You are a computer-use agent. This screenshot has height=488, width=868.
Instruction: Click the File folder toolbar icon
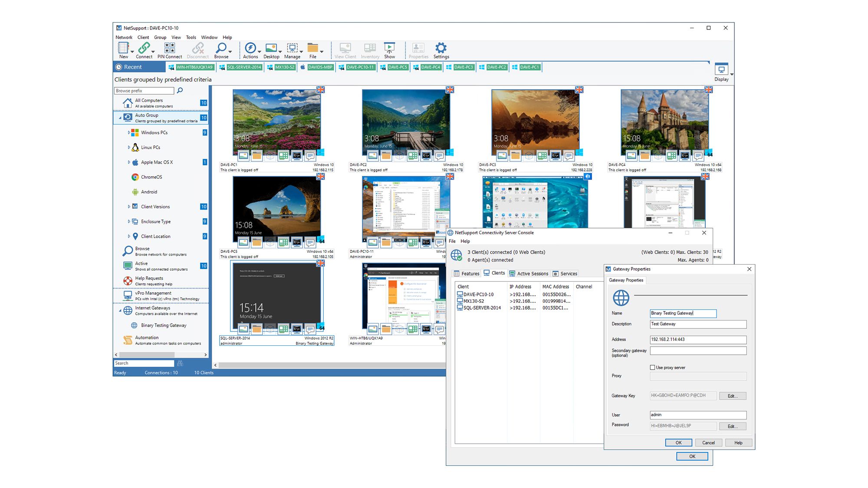tap(313, 48)
